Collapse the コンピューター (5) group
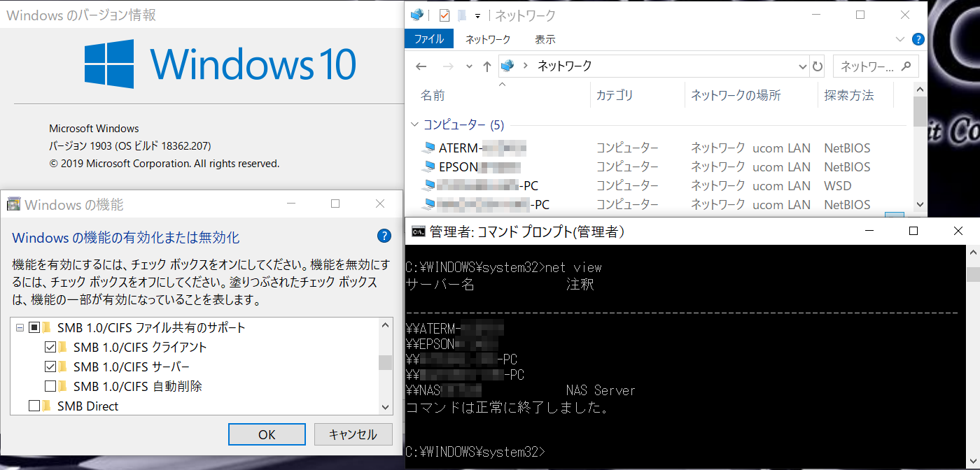 click(415, 125)
